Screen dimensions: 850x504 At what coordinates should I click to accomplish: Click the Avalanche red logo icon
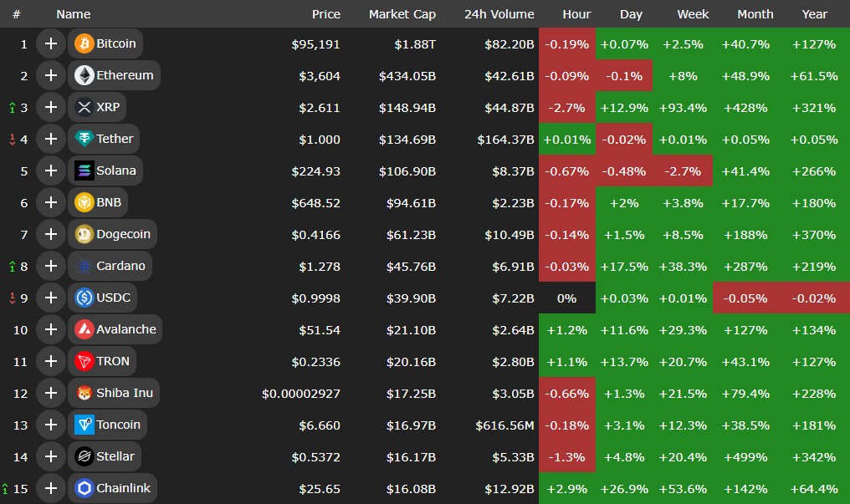tap(84, 329)
